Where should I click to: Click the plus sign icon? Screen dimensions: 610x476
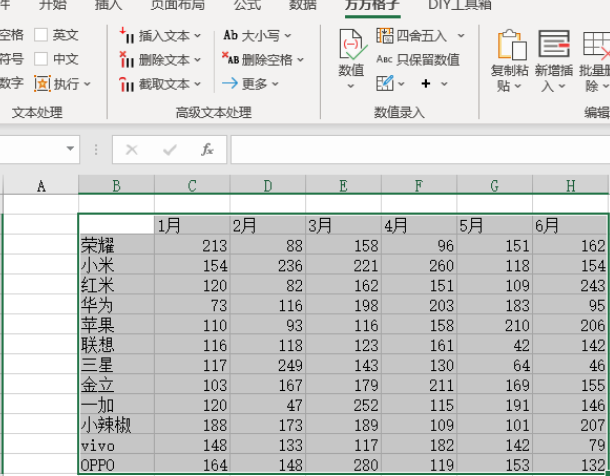(x=426, y=84)
